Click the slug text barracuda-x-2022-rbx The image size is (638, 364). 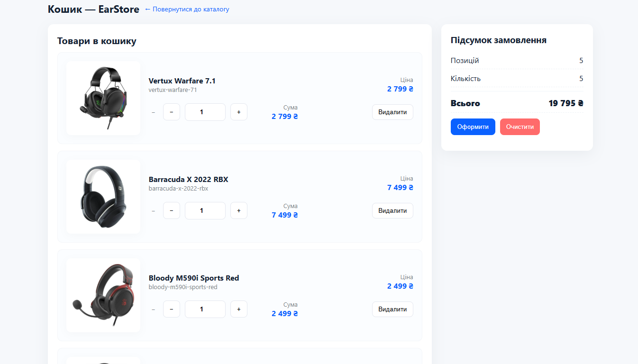[x=179, y=188]
